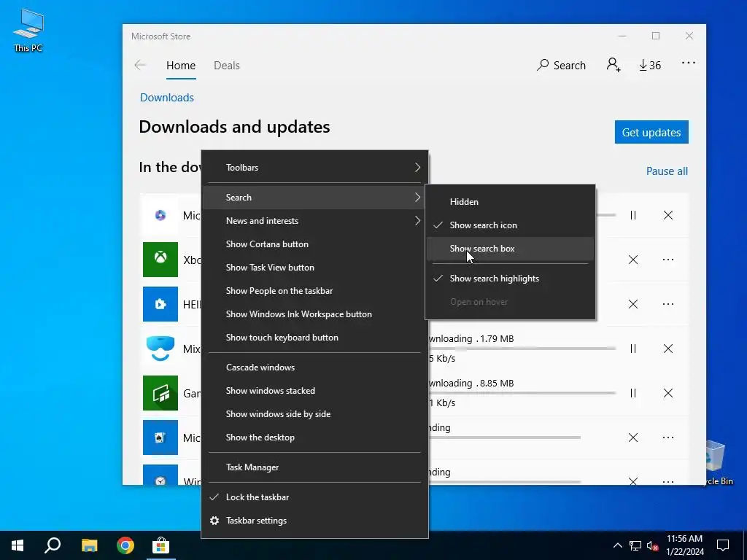The width and height of the screenshot is (747, 560).
Task: Switch to the Home tab
Action: click(x=181, y=65)
